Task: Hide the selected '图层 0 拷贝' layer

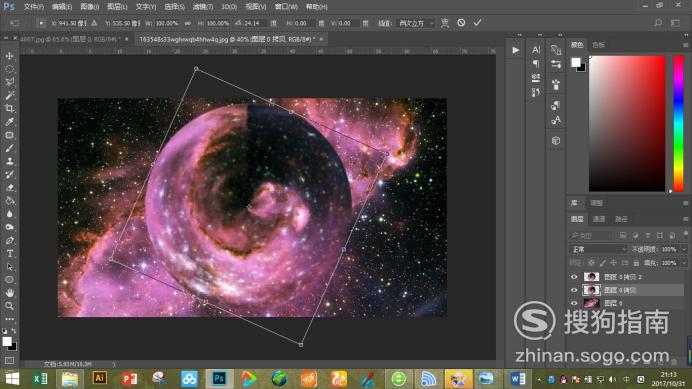Action: (x=574, y=290)
